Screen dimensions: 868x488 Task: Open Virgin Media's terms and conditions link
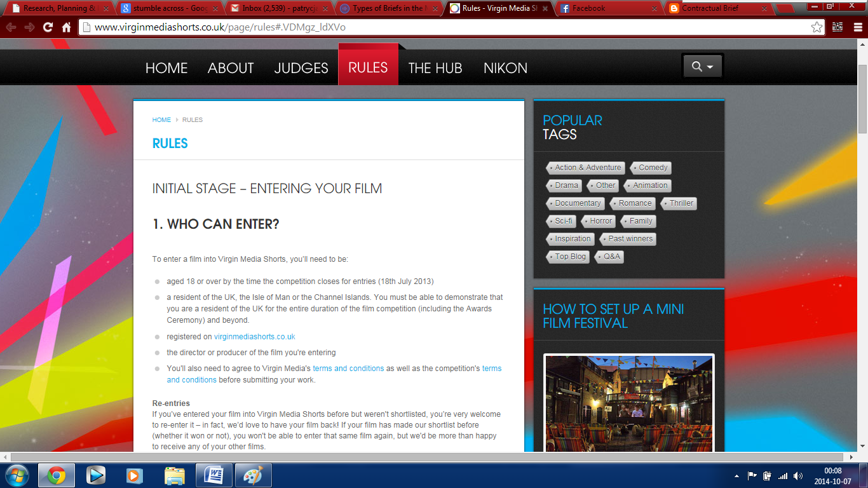point(348,369)
